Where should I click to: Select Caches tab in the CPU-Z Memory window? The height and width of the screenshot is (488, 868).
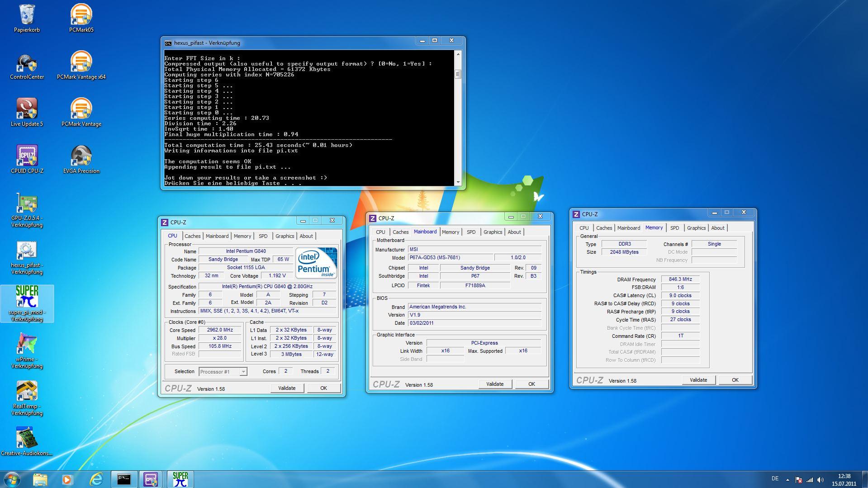tap(604, 228)
